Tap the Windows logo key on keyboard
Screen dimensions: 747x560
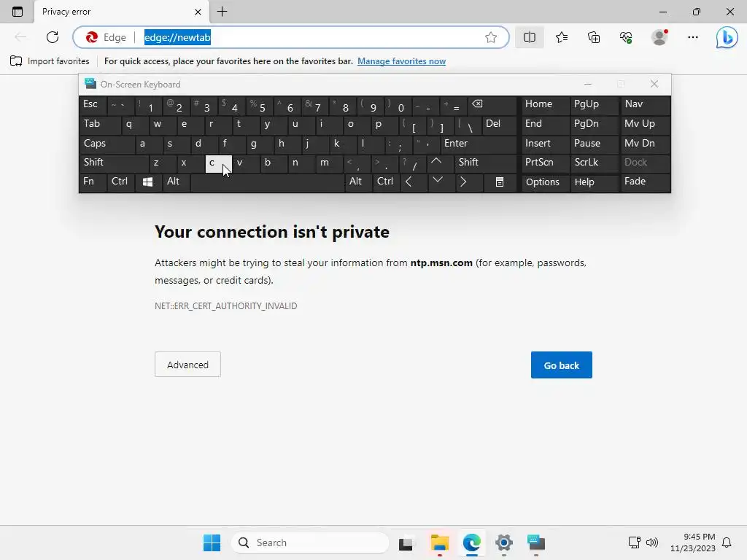point(147,182)
